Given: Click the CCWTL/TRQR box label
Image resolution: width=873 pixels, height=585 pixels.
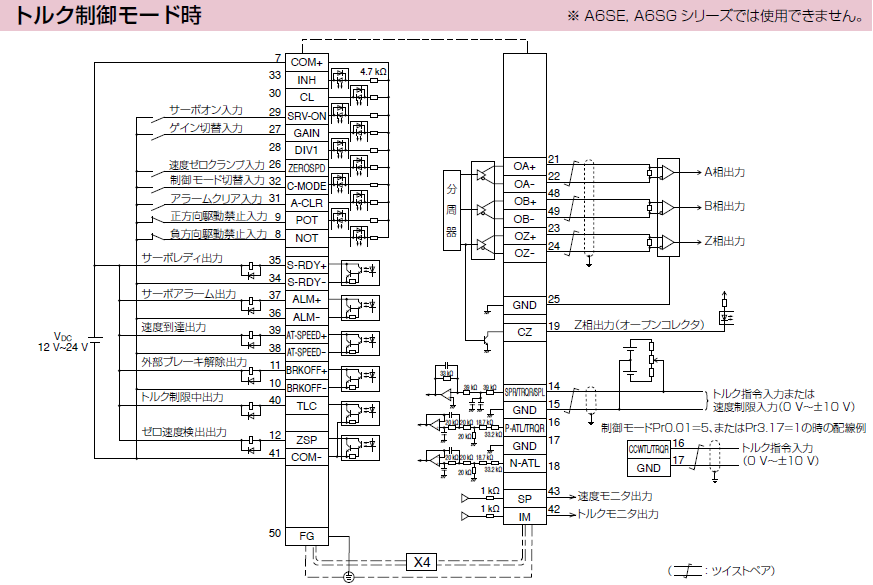Looking at the screenshot, I should pyautogui.click(x=649, y=449).
